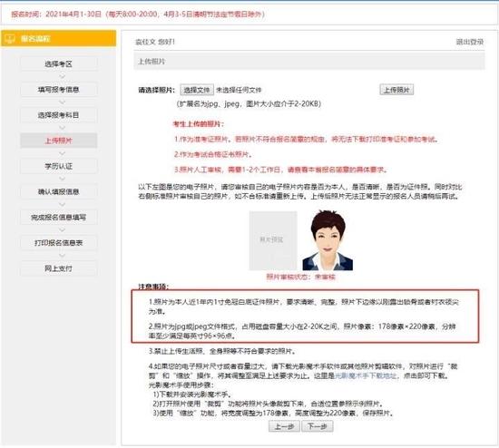This screenshot has width=499, height=448.
Task: Open the 网上支付 step
Action: [x=59, y=268]
